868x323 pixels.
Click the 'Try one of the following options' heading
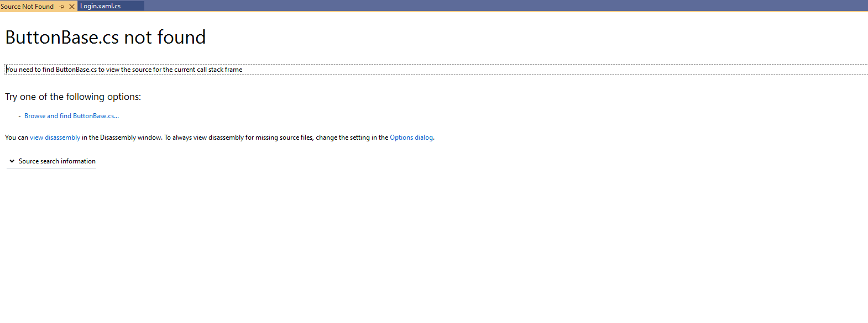(x=73, y=97)
